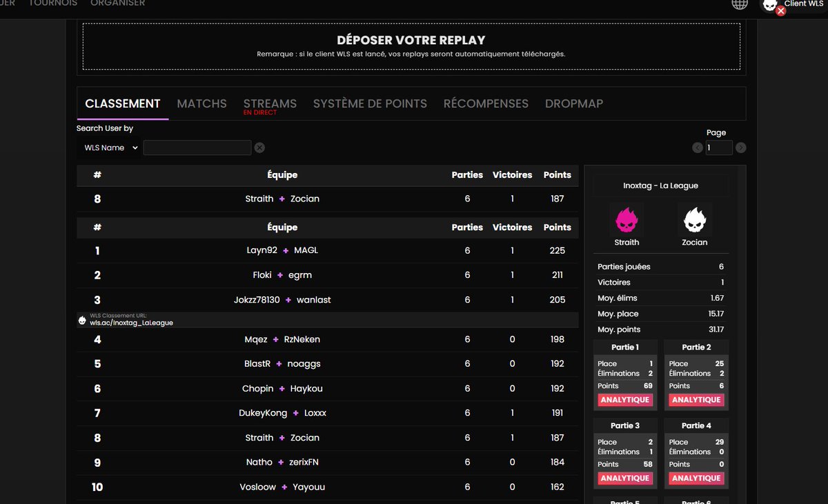Viewport: 828px width, 504px height.
Task: Open Tournois in top navigation
Action: coord(53,3)
